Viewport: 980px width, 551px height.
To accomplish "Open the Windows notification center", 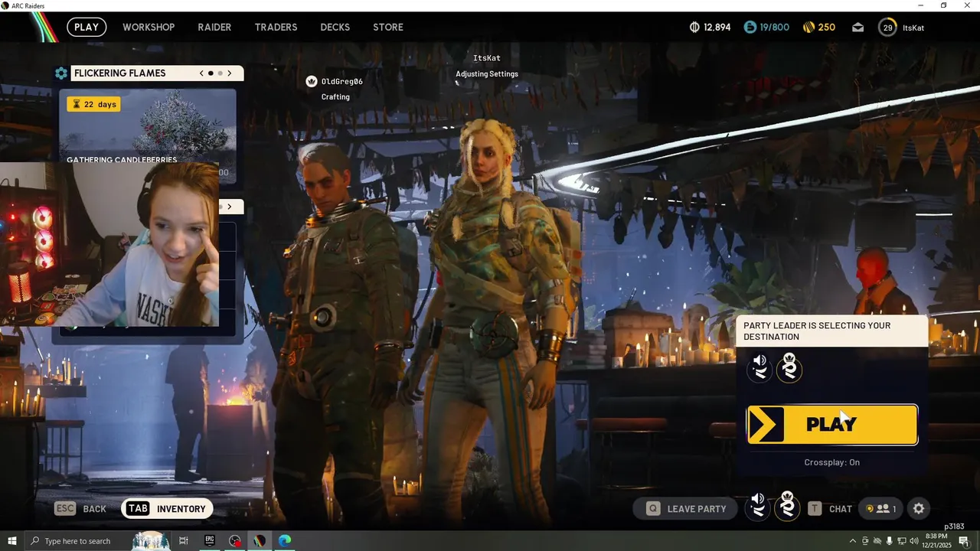I will click(x=964, y=541).
